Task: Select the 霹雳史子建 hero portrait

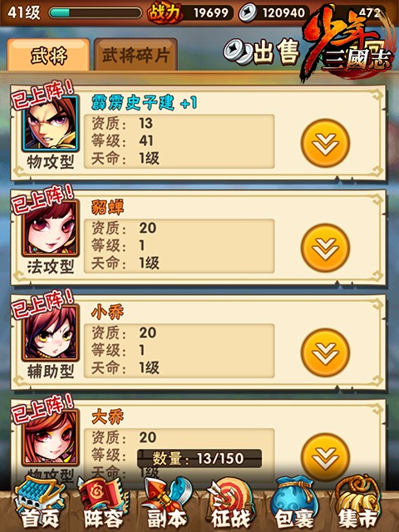Action: coord(51,124)
